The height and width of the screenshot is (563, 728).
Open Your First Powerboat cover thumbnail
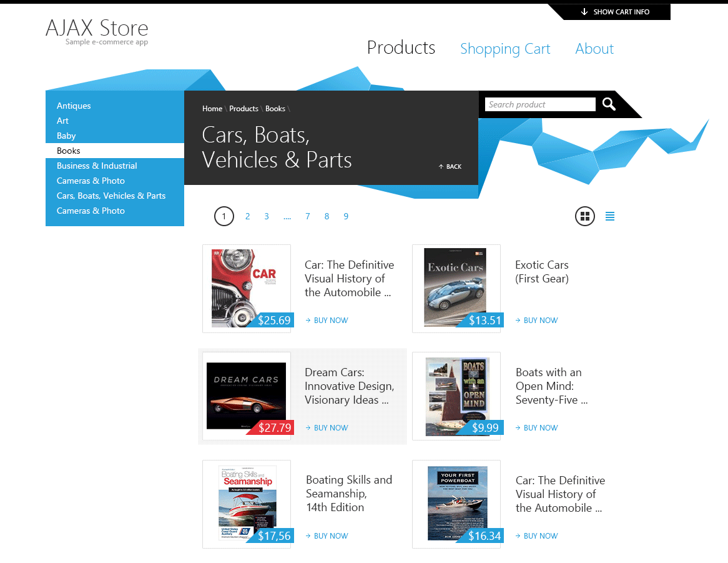pos(456,502)
